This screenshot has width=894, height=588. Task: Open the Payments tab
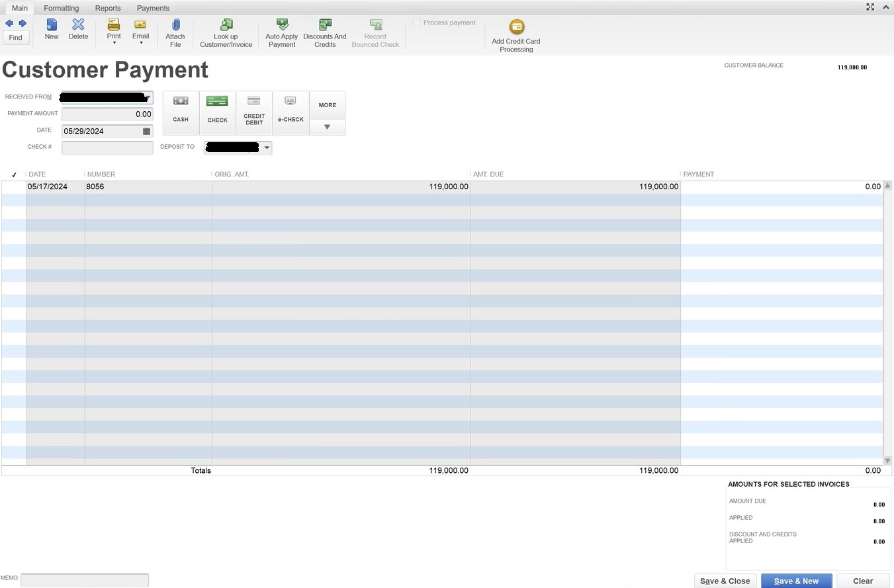[x=153, y=8]
